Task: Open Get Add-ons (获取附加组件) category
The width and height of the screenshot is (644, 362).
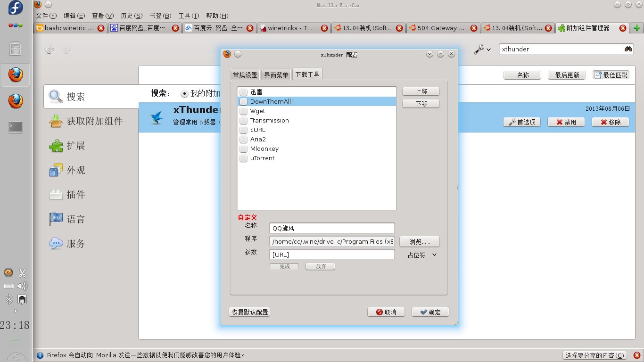Action: coord(91,121)
